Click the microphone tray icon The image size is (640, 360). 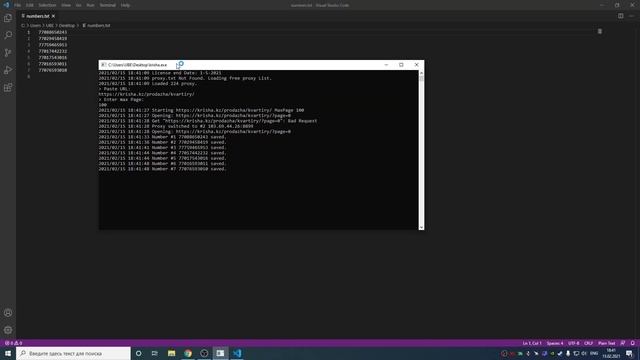pyautogui.click(x=568, y=353)
